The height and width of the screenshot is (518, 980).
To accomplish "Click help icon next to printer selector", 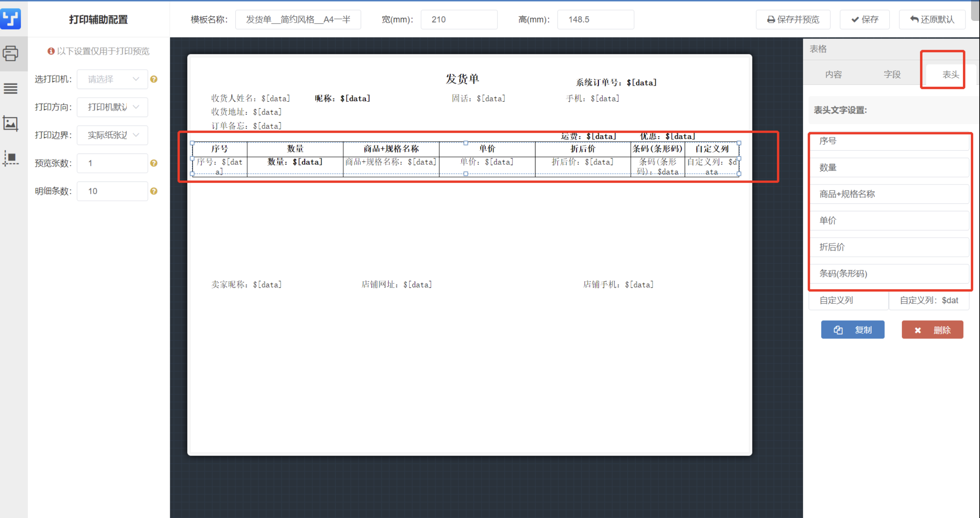I will tap(154, 79).
